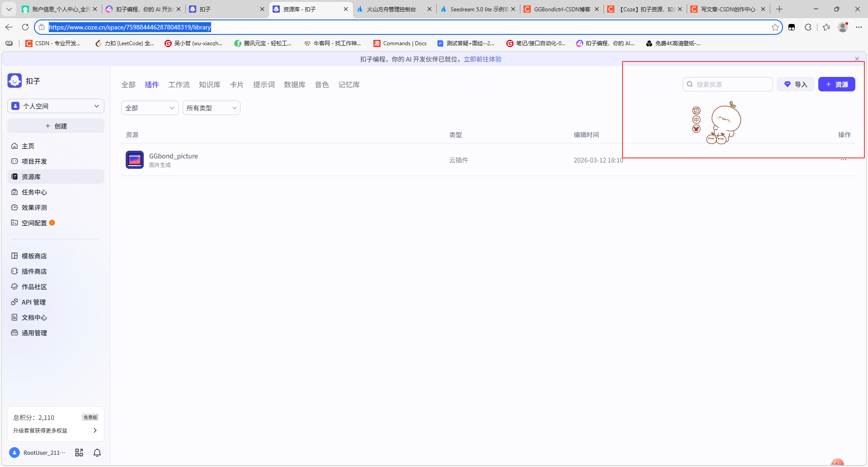Switch to the 工作流 tab
The image size is (868, 467).
179,85
